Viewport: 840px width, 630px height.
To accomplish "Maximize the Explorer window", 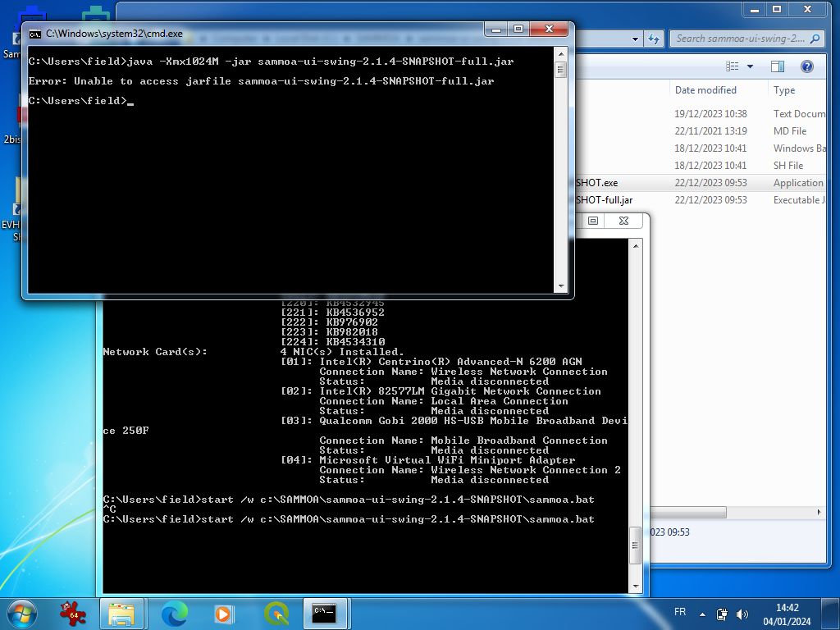I will click(x=778, y=10).
